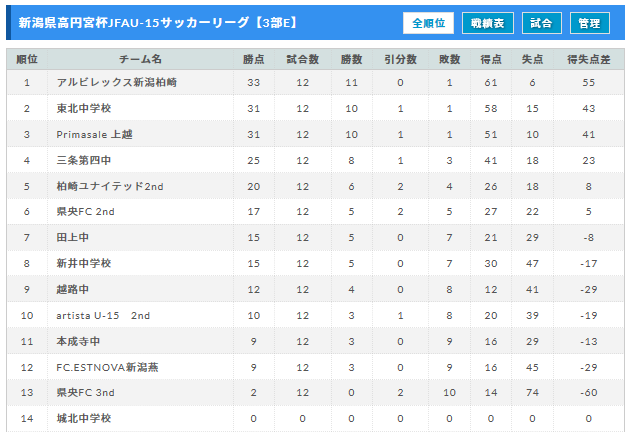This screenshot has height=440, width=631.
Task: Click team Primasale 上越
Action: point(94,134)
